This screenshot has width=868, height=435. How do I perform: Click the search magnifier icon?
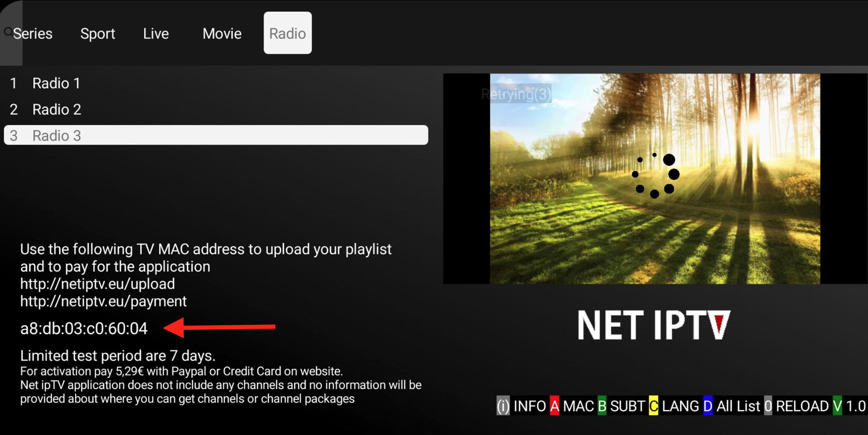click(8, 32)
